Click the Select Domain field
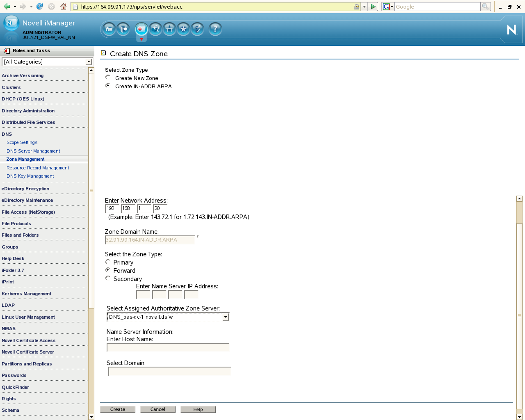The image size is (525, 420). coord(170,371)
